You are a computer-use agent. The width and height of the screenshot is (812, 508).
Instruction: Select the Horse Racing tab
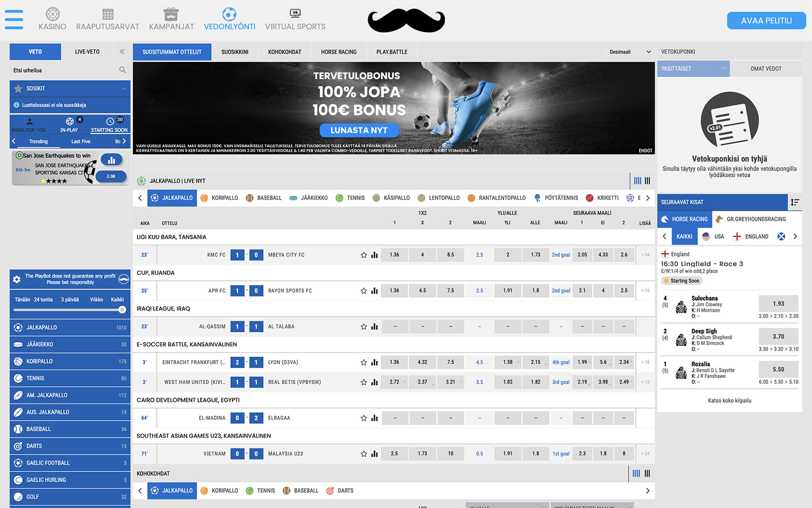click(339, 52)
